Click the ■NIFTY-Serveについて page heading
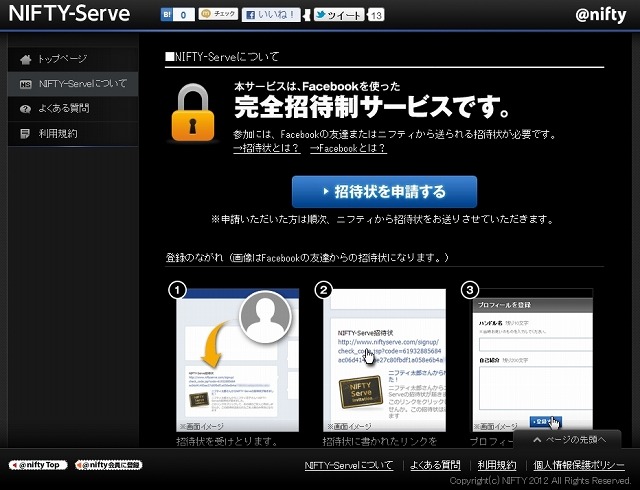The height and width of the screenshot is (490, 640). 222,57
